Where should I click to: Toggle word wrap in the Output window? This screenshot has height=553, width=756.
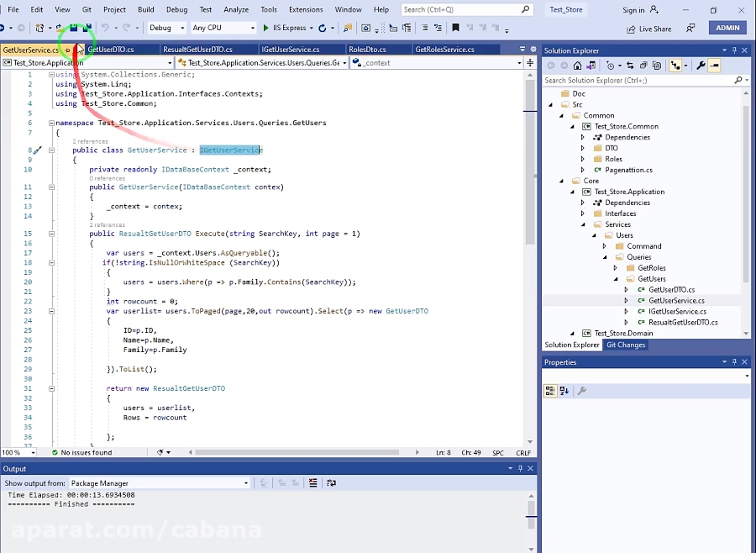coord(331,483)
